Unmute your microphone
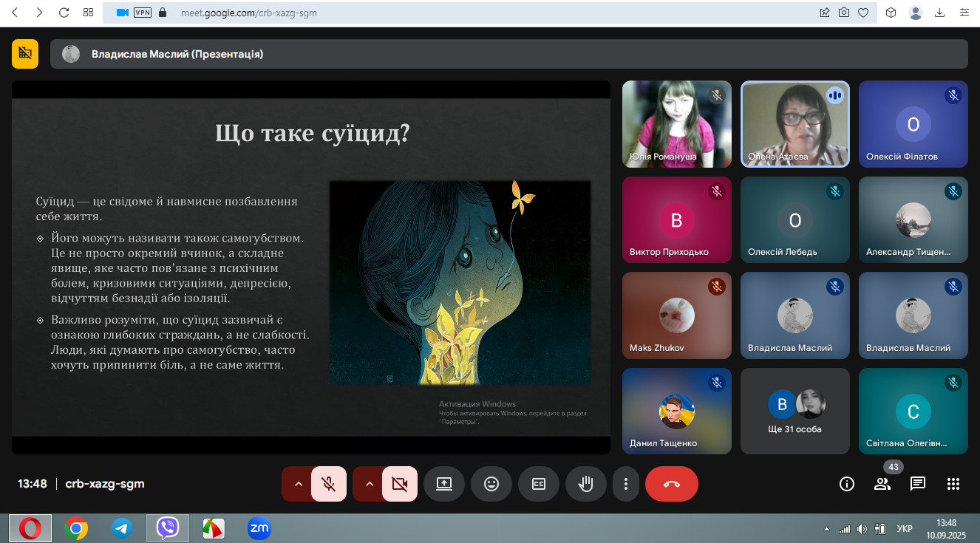This screenshot has height=543, width=980. tap(329, 484)
